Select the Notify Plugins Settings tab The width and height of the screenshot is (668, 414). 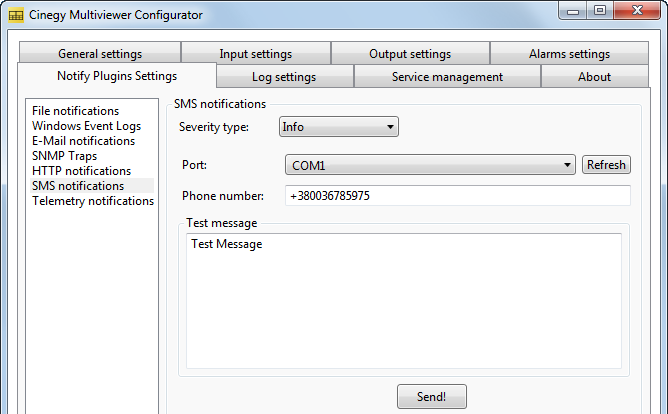tap(117, 75)
